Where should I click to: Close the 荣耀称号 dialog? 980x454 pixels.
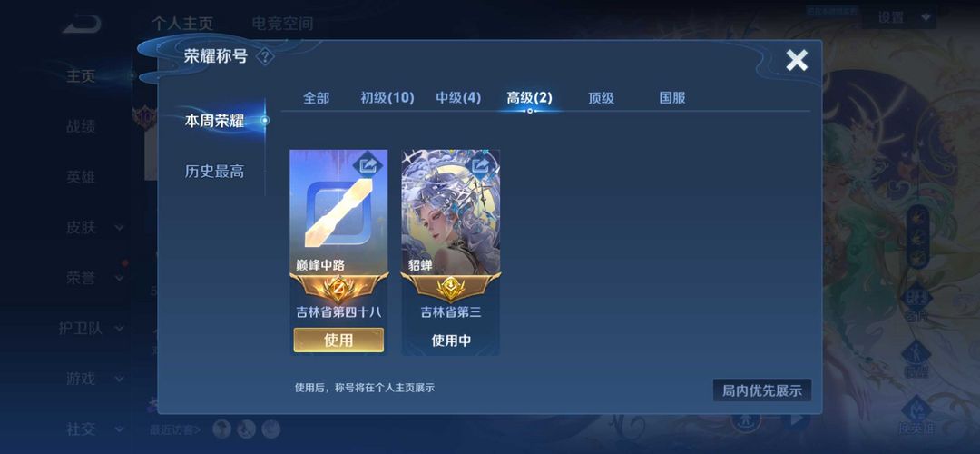tap(797, 60)
